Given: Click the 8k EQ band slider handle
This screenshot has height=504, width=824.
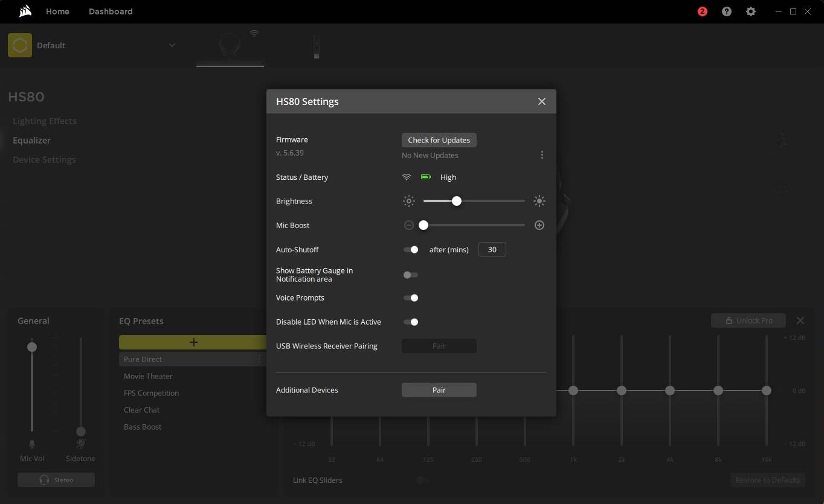Looking at the screenshot, I should click(718, 391).
